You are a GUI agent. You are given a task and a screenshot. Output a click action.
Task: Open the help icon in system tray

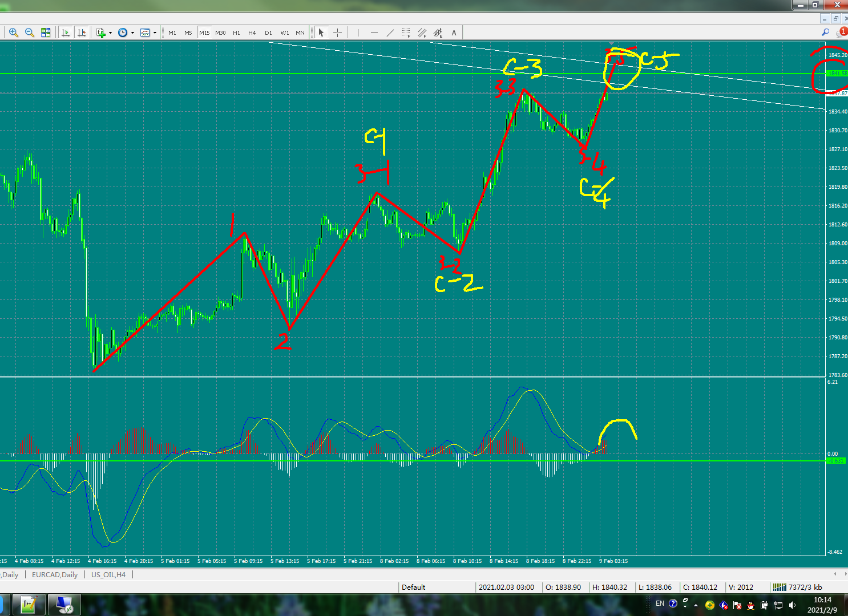pyautogui.click(x=673, y=603)
